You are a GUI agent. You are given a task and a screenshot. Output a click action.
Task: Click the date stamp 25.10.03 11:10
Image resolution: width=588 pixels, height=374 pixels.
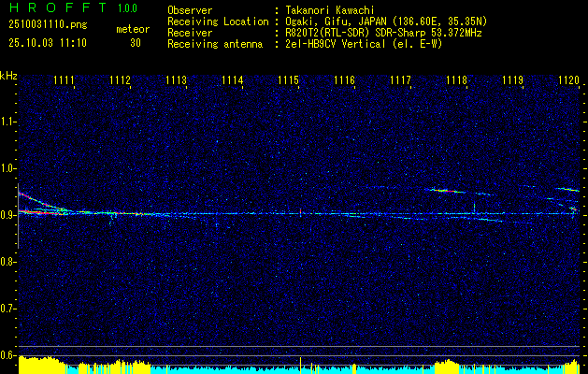48,43
